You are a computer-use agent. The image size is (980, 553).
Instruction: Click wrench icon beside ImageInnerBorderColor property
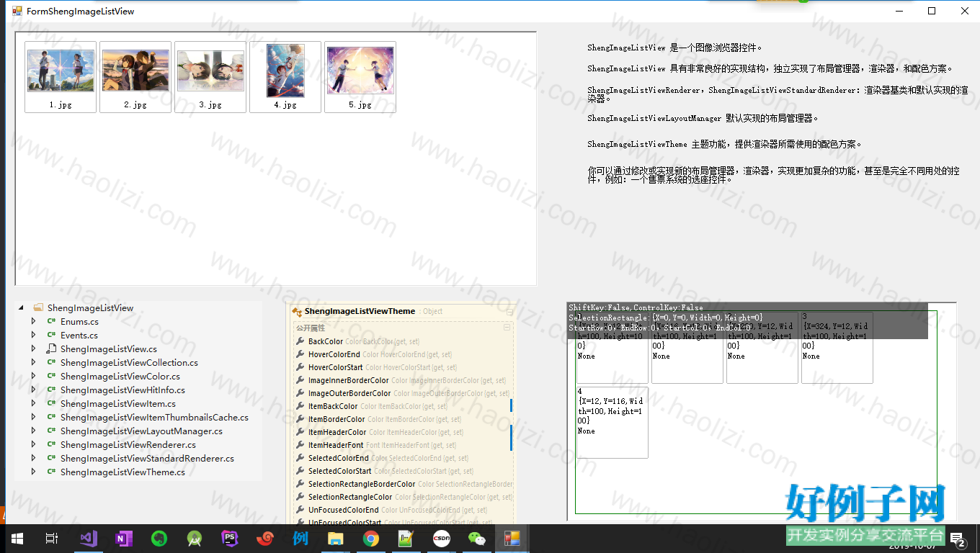tap(300, 380)
